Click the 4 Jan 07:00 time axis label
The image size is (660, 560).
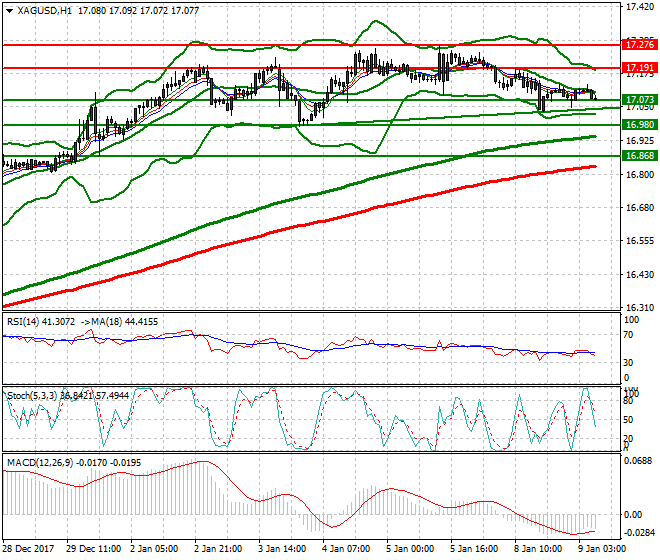(346, 549)
